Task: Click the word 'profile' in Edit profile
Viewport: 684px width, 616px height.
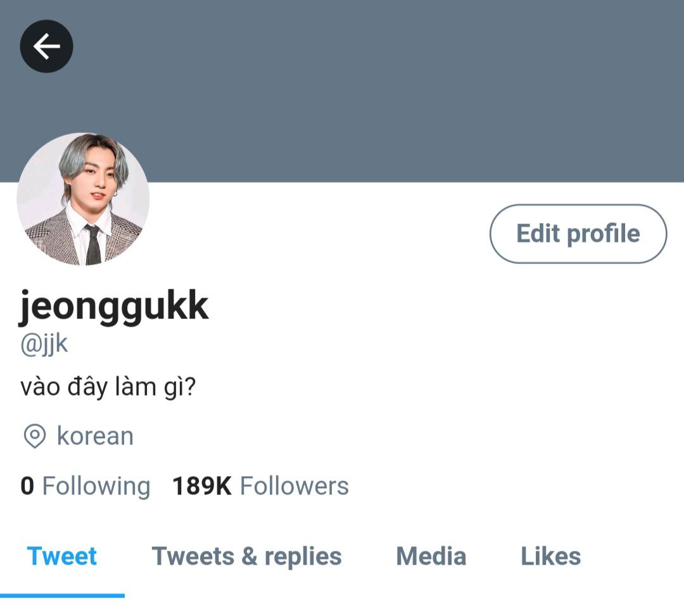Action: pos(604,234)
